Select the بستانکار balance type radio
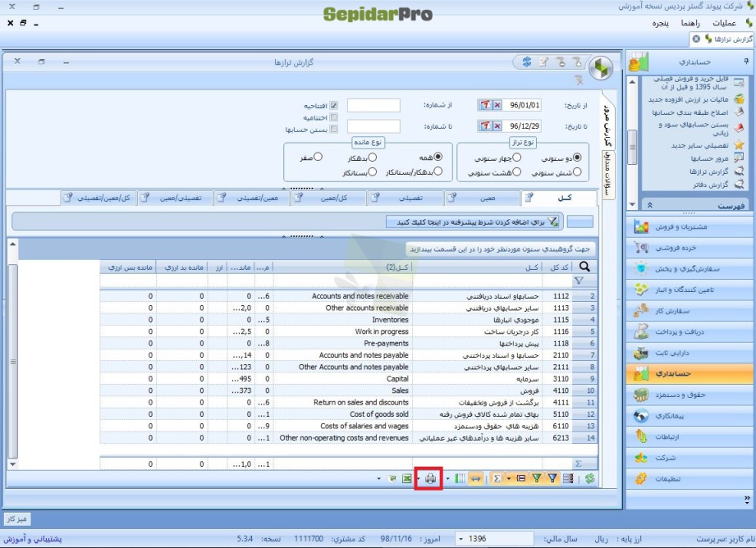Viewport: 756px width, 548px height. coord(372,171)
